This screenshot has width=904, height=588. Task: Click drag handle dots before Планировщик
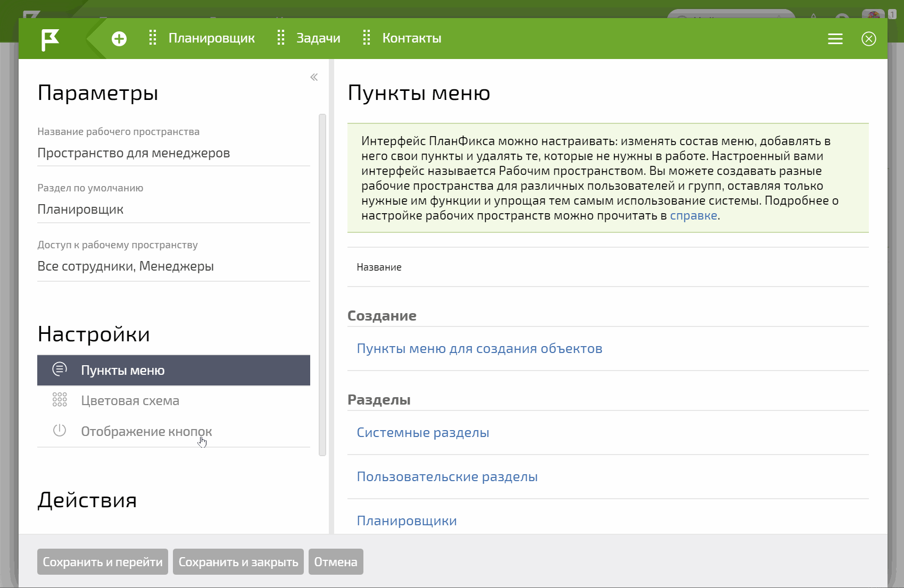tap(153, 38)
